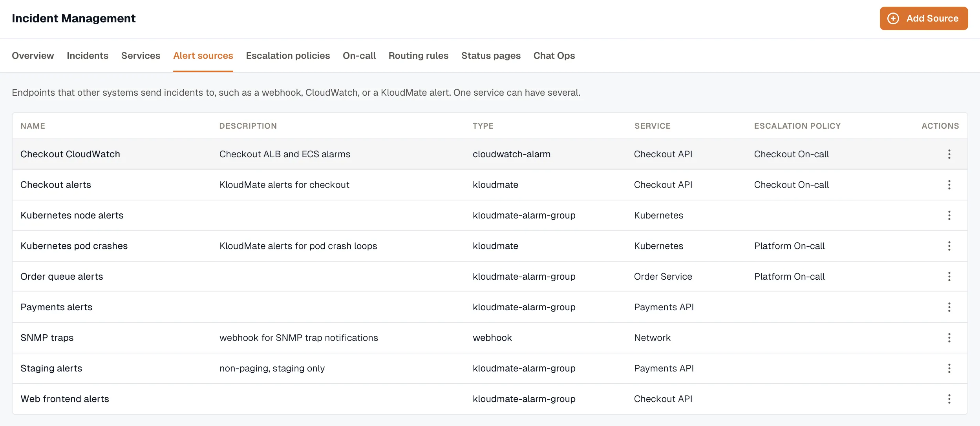Viewport: 980px width, 426px height.
Task: Go to the Status pages tab
Action: click(491, 56)
